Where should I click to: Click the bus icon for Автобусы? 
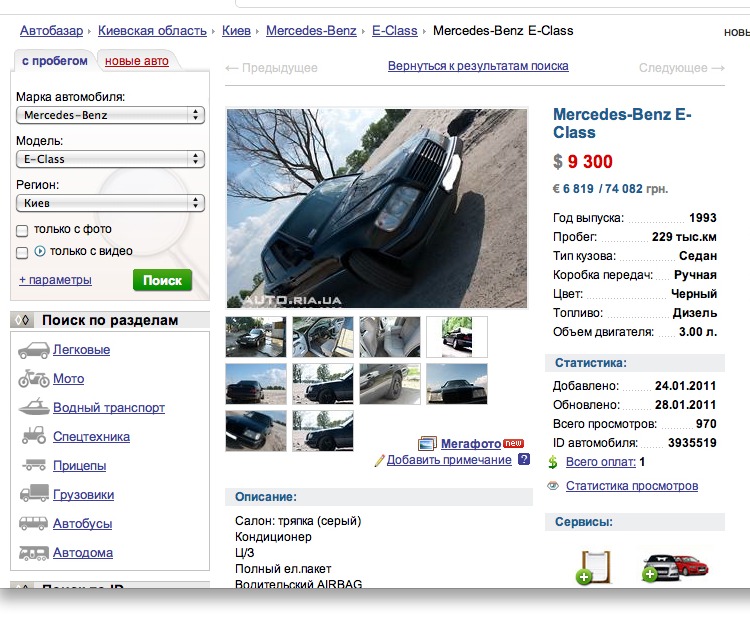pos(33,523)
